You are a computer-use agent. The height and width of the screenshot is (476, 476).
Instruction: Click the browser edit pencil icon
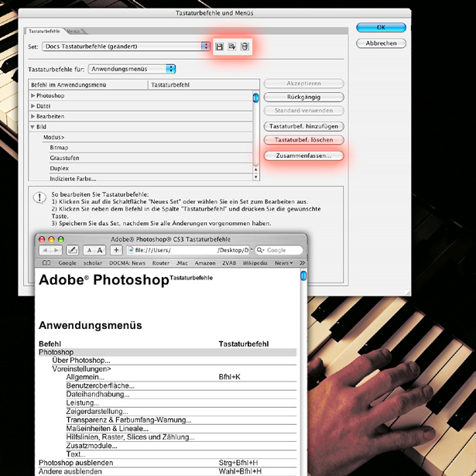click(72, 250)
